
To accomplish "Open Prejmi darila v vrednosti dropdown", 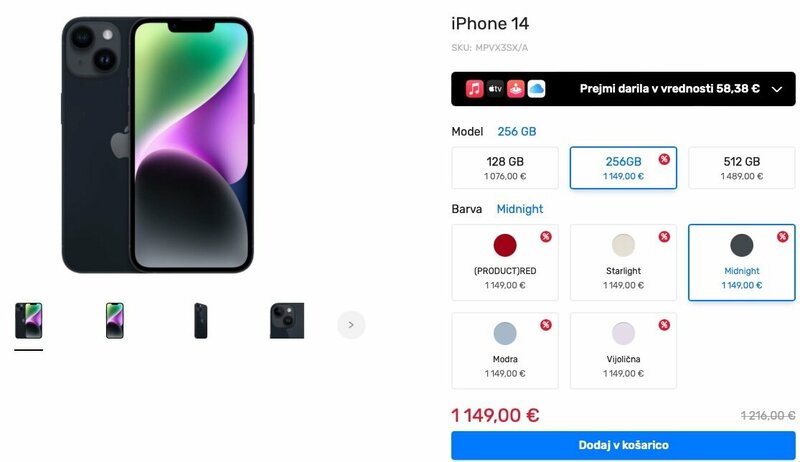I will (x=623, y=89).
